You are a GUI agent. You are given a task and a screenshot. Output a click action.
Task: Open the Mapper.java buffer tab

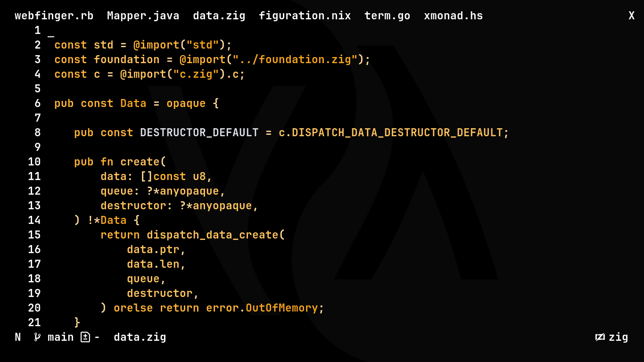pos(143,16)
